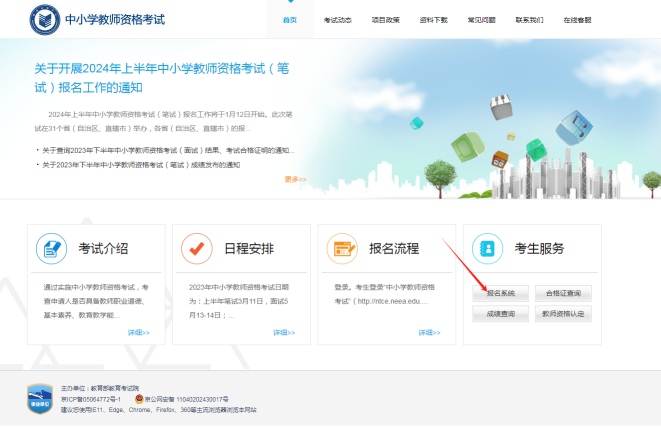Click the 事业单位 shield badge in footer
661x433 pixels.
40,399
